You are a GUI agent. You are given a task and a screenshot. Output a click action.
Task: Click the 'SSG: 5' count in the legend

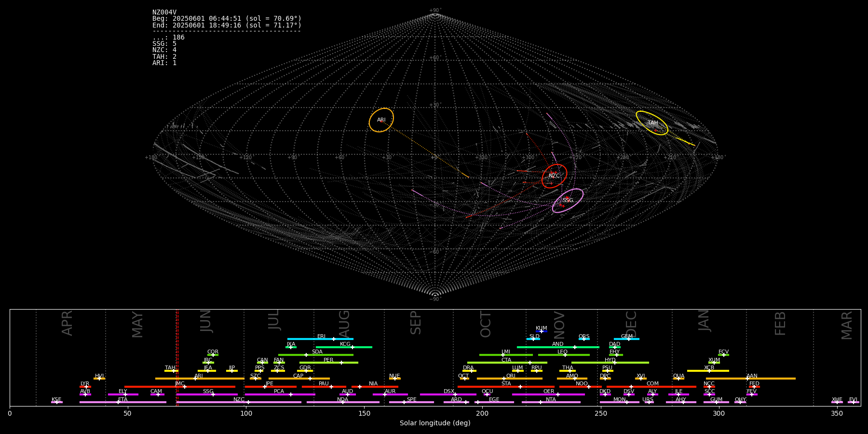click(164, 44)
